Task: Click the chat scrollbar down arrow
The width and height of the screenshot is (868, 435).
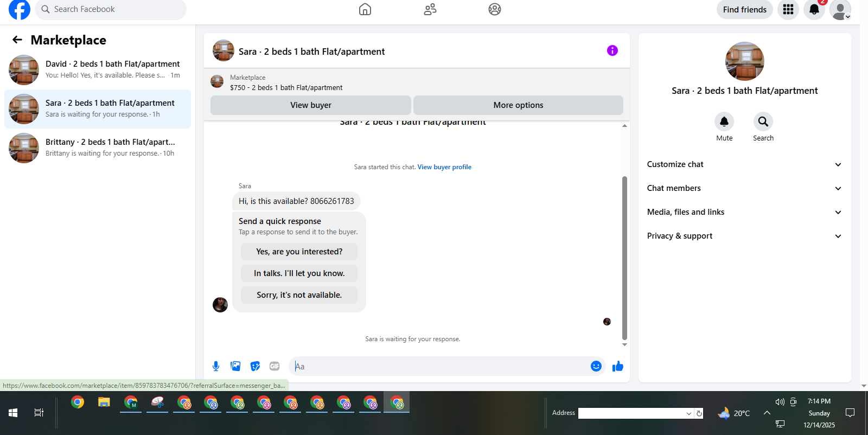Action: [624, 344]
